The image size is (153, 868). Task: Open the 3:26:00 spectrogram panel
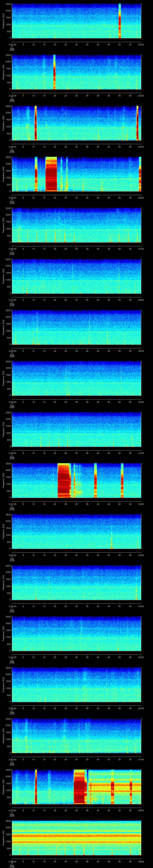(x=76, y=225)
